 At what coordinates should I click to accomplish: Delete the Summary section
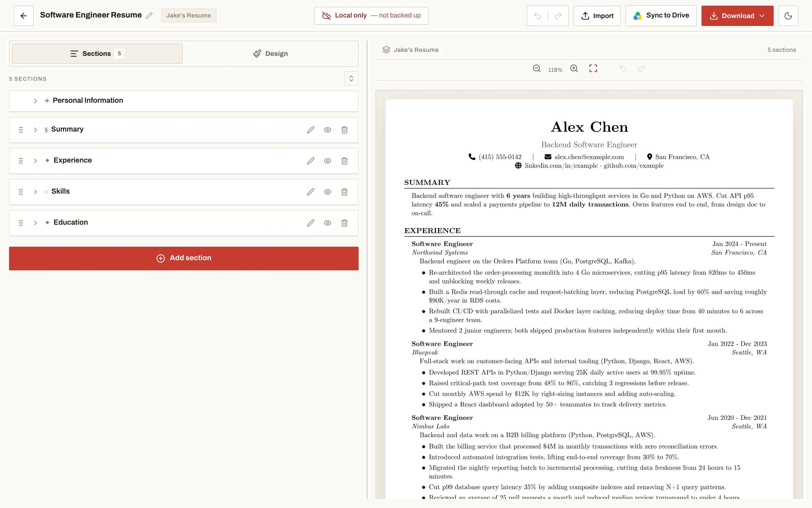[x=344, y=130]
